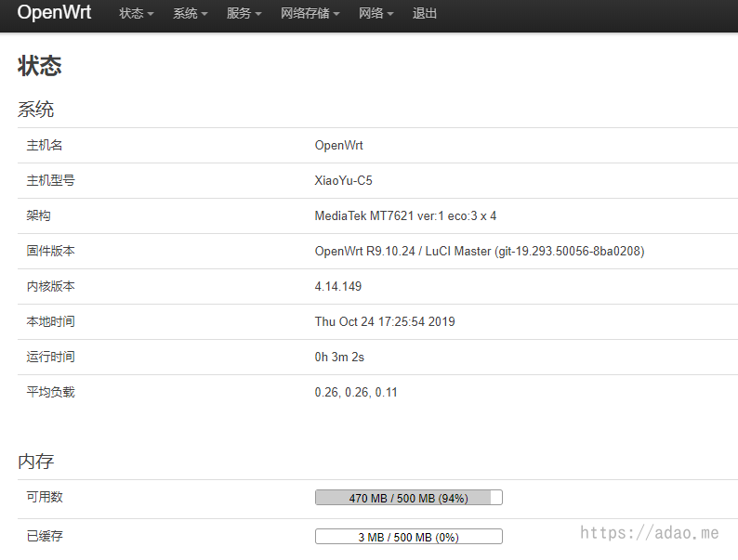Click the 可用数 memory label
This screenshot has width=738, height=560.
45,497
